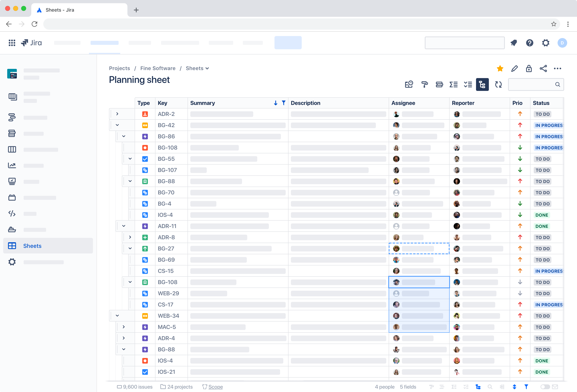Click the 4 people footer label
Screen dimensions: 577x392
pyautogui.click(x=385, y=387)
